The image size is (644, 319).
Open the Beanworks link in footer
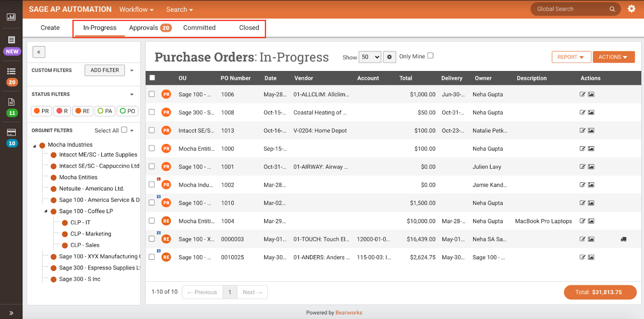coord(349,313)
